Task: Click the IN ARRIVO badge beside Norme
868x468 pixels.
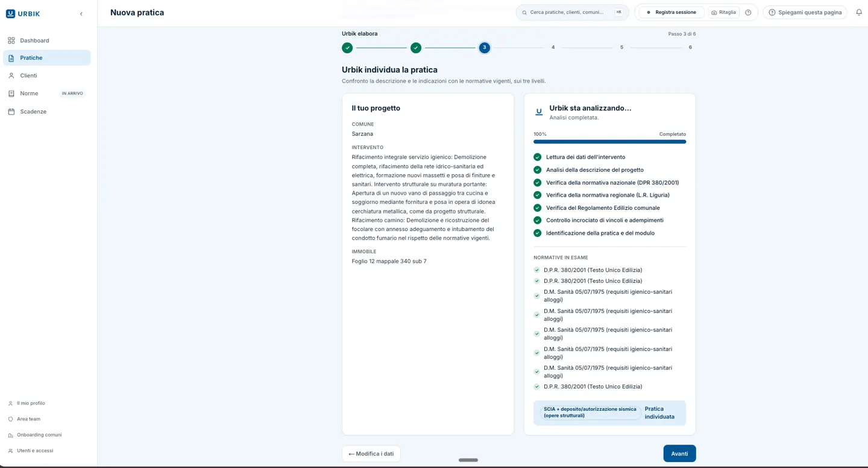Action: (x=72, y=93)
